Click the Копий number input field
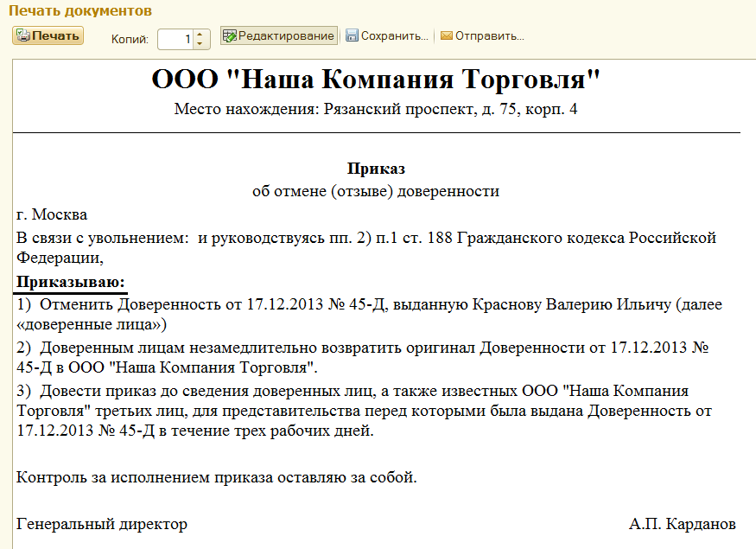 tap(176, 39)
